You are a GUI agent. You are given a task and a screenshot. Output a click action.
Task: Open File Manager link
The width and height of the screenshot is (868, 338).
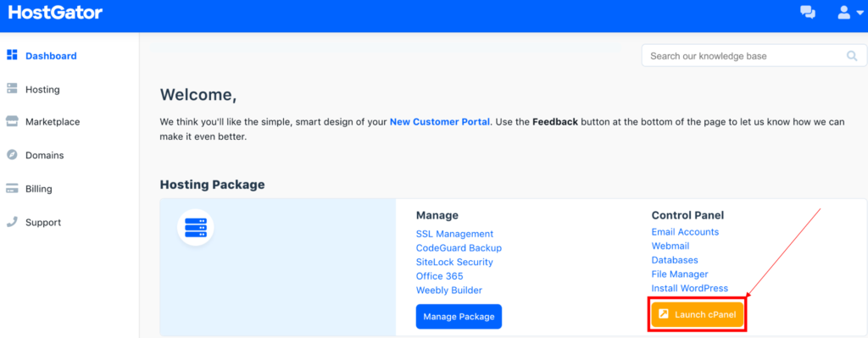click(680, 274)
